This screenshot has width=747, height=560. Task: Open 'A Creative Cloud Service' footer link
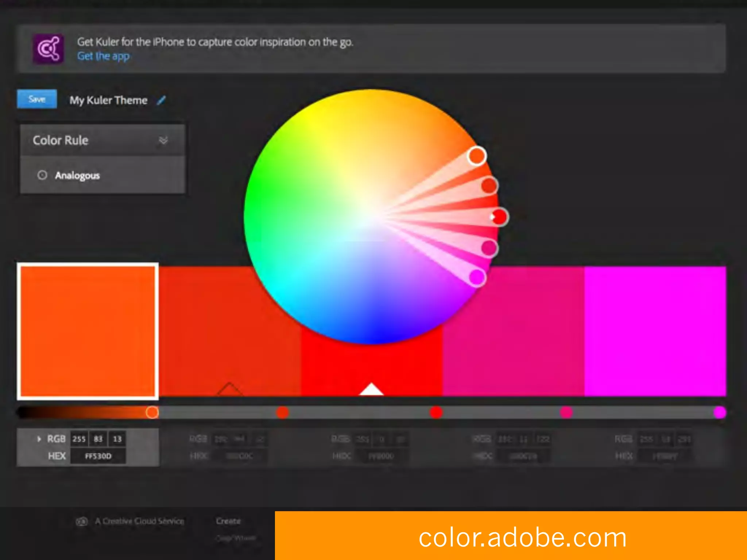click(139, 521)
